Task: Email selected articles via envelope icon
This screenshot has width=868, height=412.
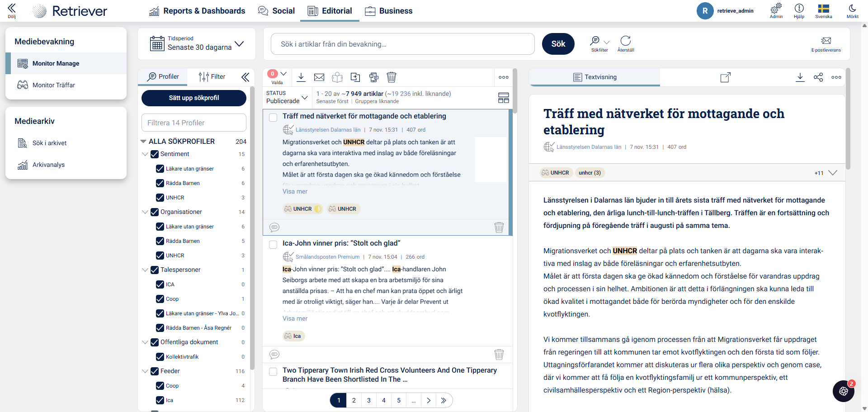Action: click(319, 77)
